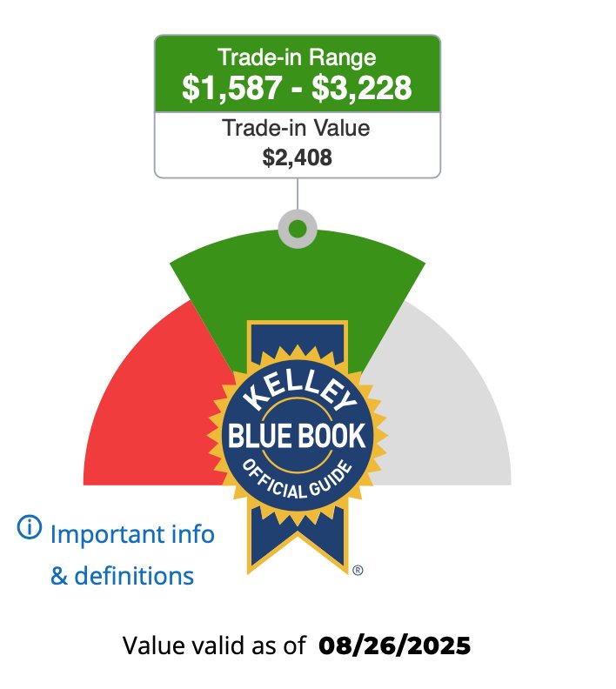Click the registered trademark symbol
The width and height of the screenshot is (616, 689).
[x=358, y=571]
